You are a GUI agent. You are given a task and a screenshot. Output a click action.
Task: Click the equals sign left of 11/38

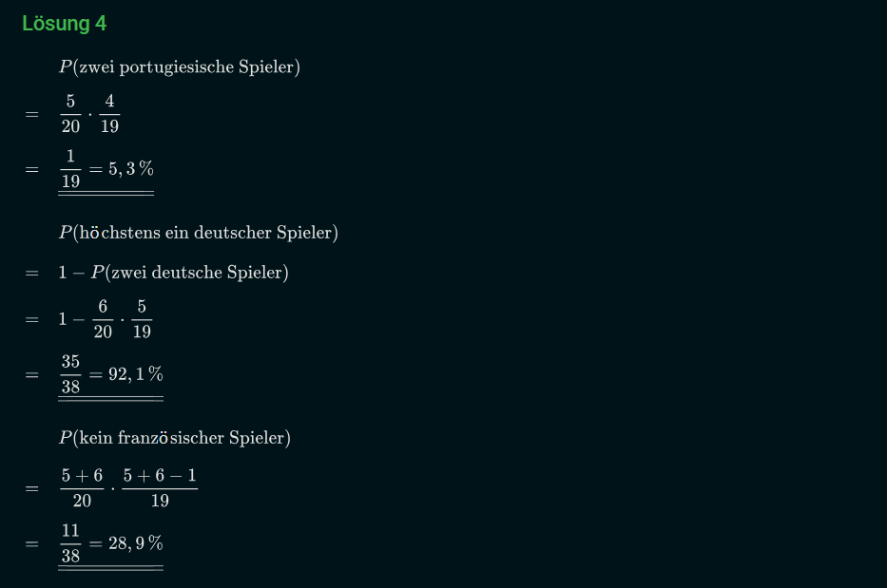click(x=32, y=543)
